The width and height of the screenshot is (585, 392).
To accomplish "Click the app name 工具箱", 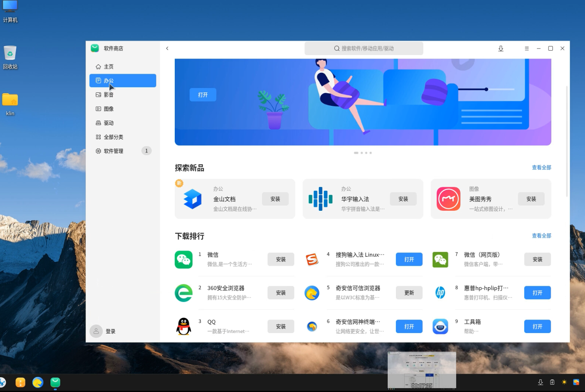I will pos(472,322).
